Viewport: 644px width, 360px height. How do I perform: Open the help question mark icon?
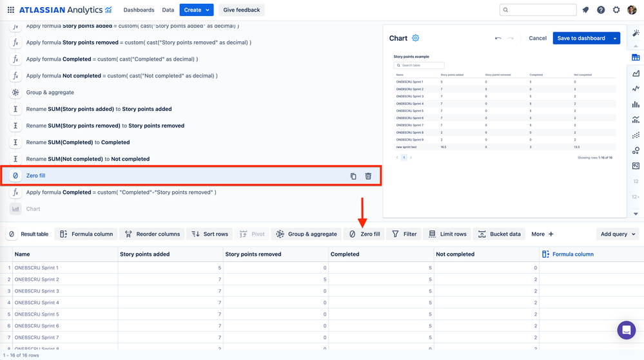point(601,10)
